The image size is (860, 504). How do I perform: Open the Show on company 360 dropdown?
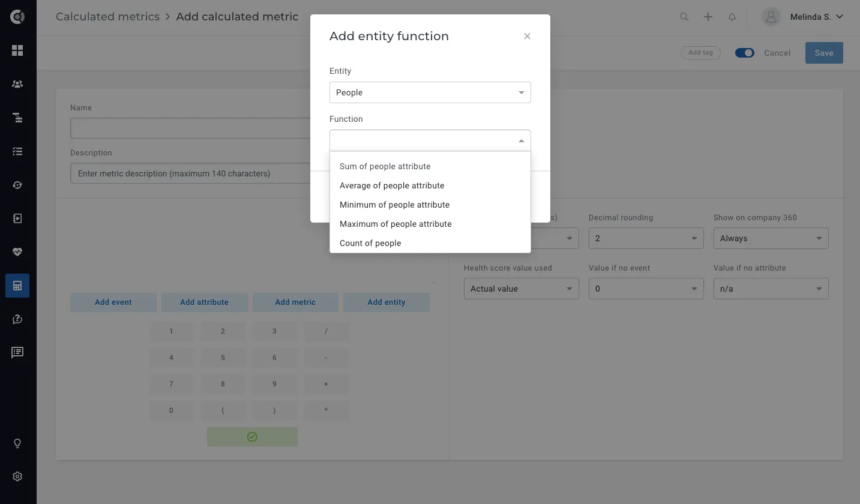771,238
